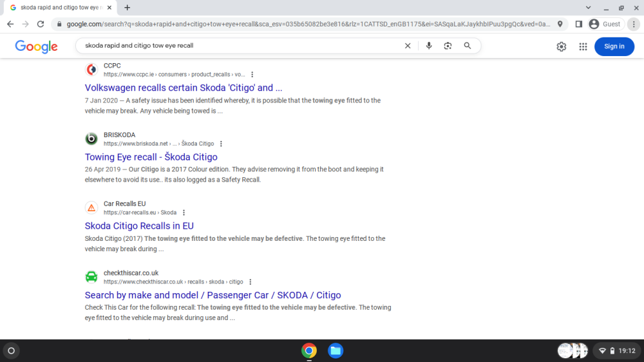644x362 pixels.
Task: Open CCPC result favicon
Action: [x=91, y=70]
